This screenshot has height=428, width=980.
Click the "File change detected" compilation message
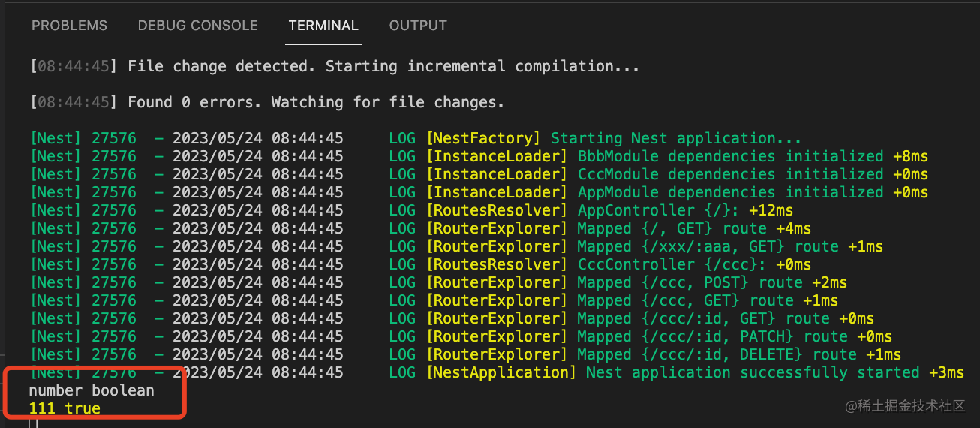point(383,67)
